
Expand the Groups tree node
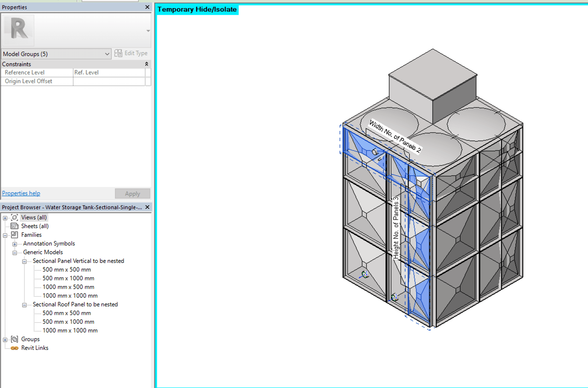coord(5,339)
